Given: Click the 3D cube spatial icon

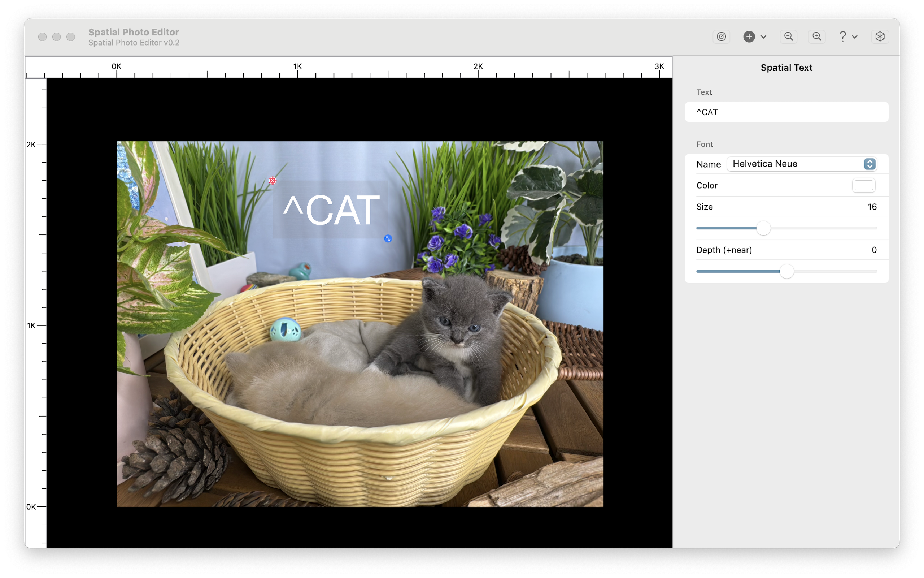Looking at the screenshot, I should click(x=880, y=37).
